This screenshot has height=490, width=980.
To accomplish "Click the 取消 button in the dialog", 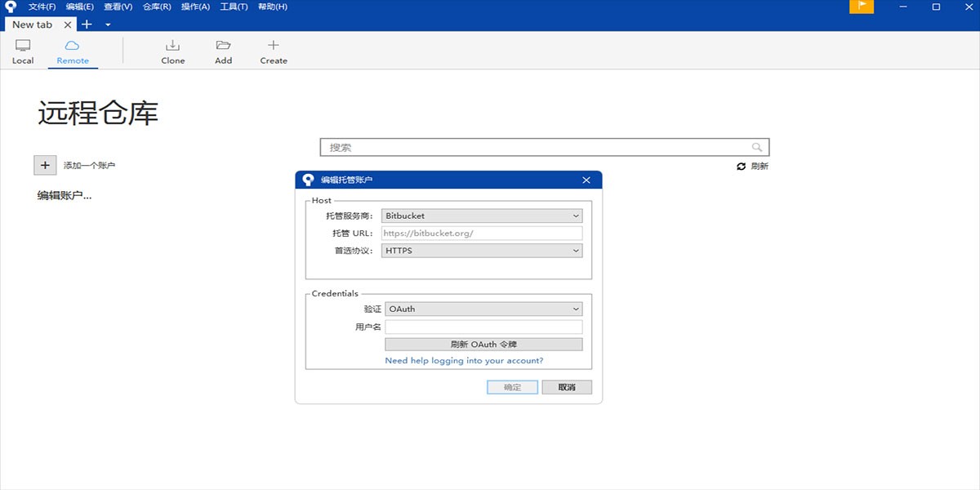I will [x=566, y=386].
